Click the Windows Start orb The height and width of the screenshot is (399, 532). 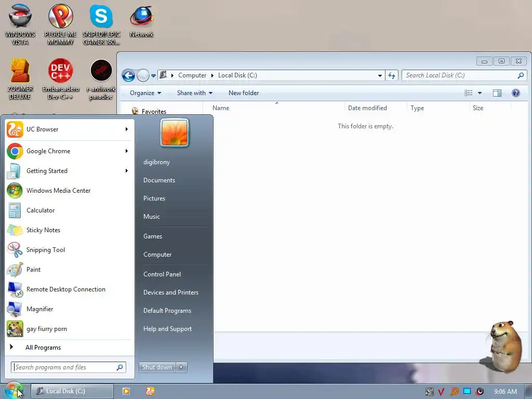(14, 391)
